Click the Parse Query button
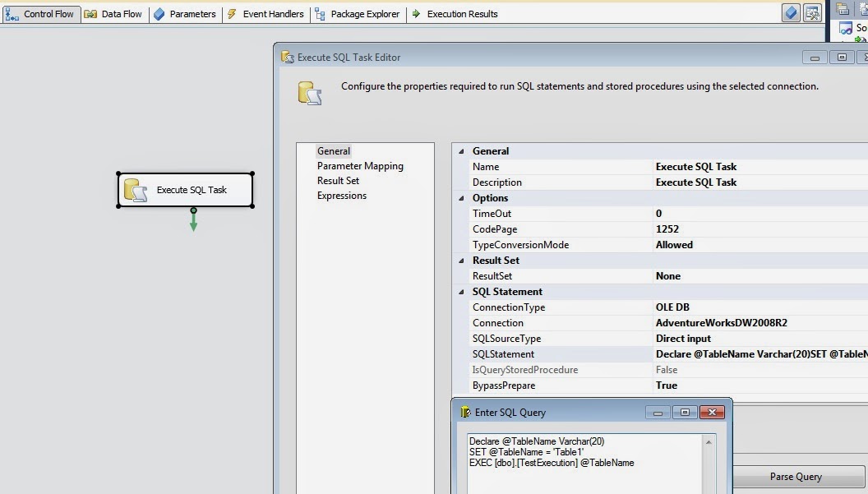Image resolution: width=868 pixels, height=494 pixels. (799, 477)
